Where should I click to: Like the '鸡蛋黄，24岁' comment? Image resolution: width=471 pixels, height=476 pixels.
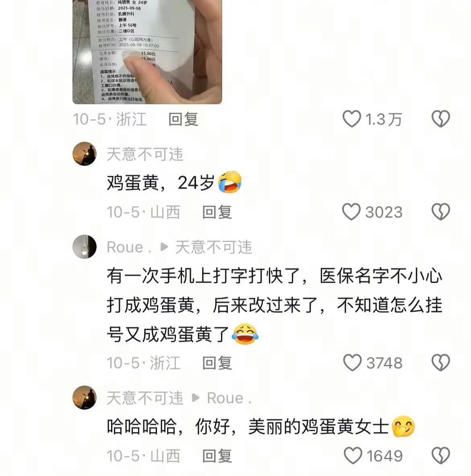tap(351, 212)
